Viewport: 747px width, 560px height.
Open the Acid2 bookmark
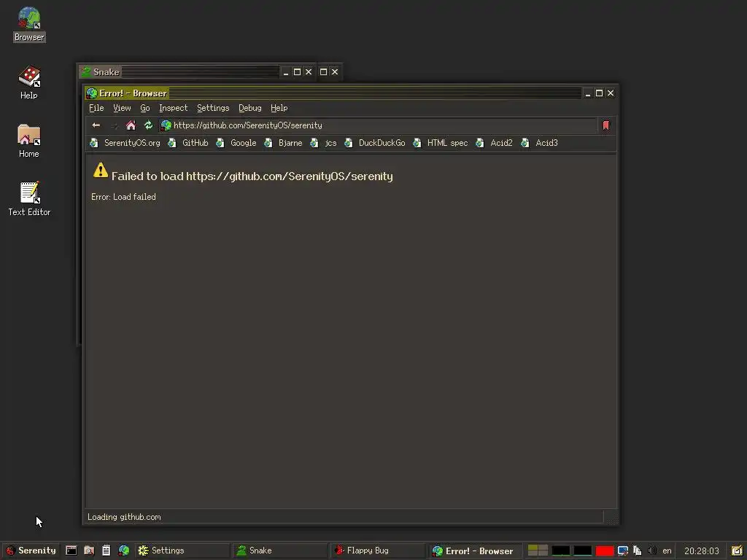(x=494, y=143)
